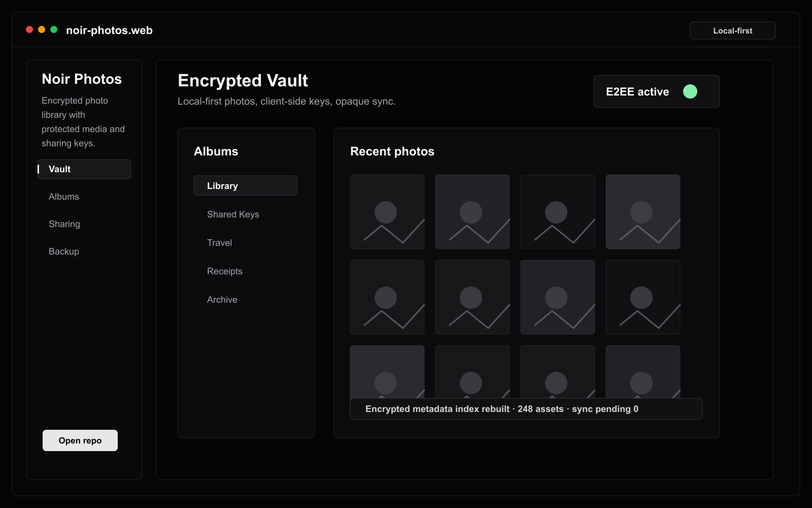
Task: Open second photo thumbnail in middle row
Action: 472,297
